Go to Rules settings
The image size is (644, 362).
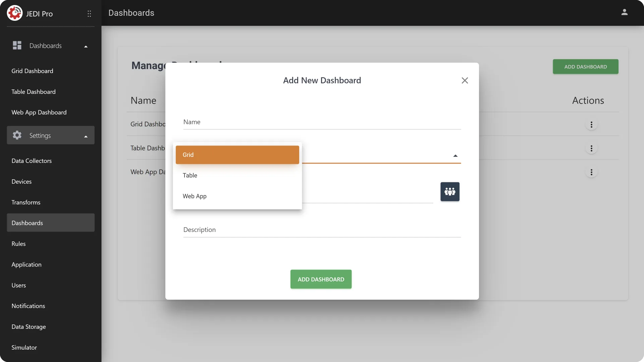[x=51, y=244]
